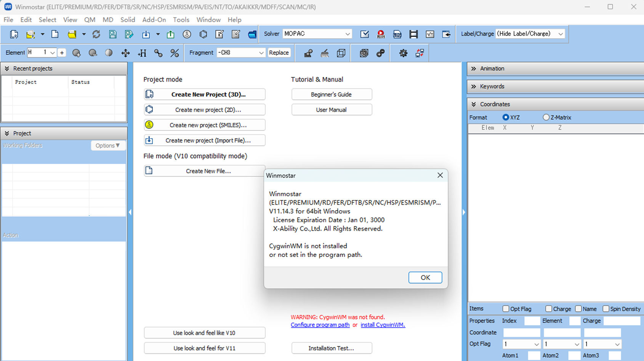Click the Replace fragment button
Screen dimensions: 644x361
(x=279, y=53)
